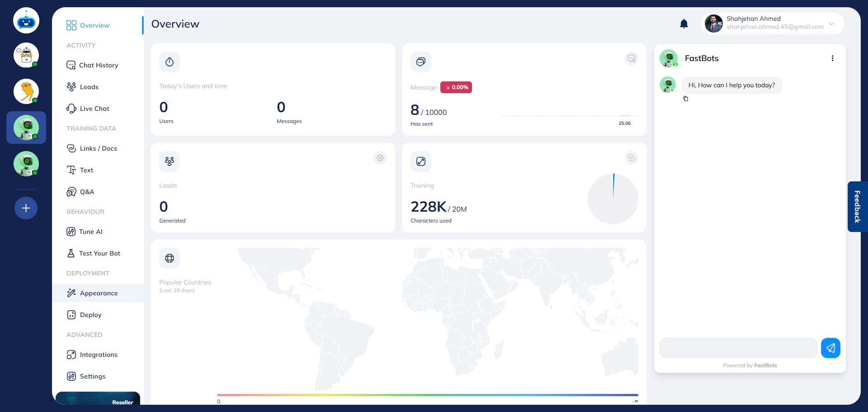Click the Reseller banner
The width and height of the screenshot is (868, 412).
[x=98, y=398]
